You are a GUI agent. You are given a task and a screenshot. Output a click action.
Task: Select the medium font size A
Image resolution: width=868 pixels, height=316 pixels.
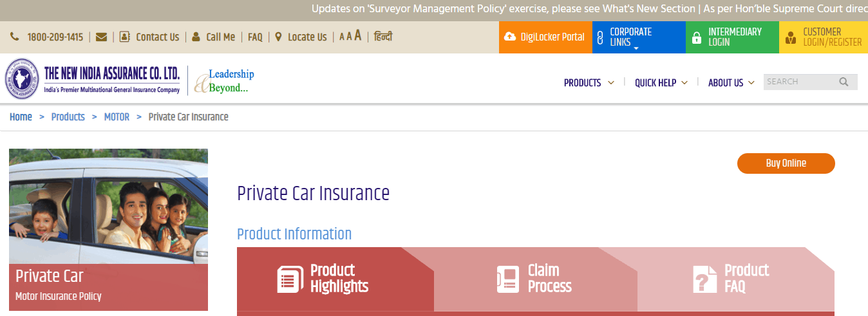[349, 37]
